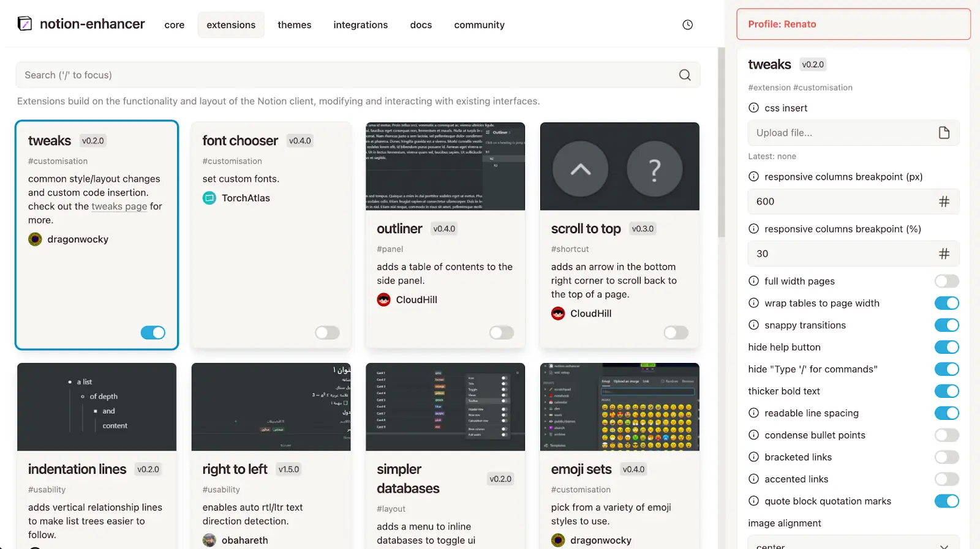This screenshot has width=980, height=549.
Task: Turn off quote block quotation marks
Action: (x=947, y=501)
